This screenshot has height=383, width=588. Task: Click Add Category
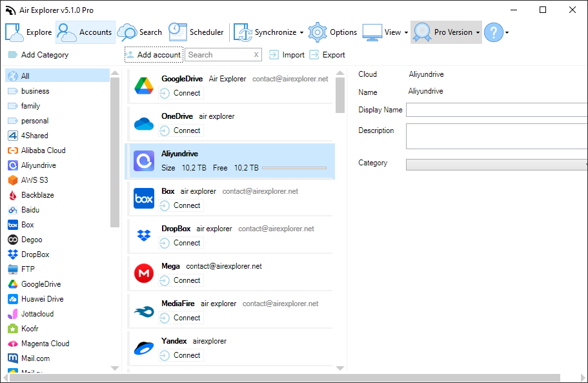38,55
